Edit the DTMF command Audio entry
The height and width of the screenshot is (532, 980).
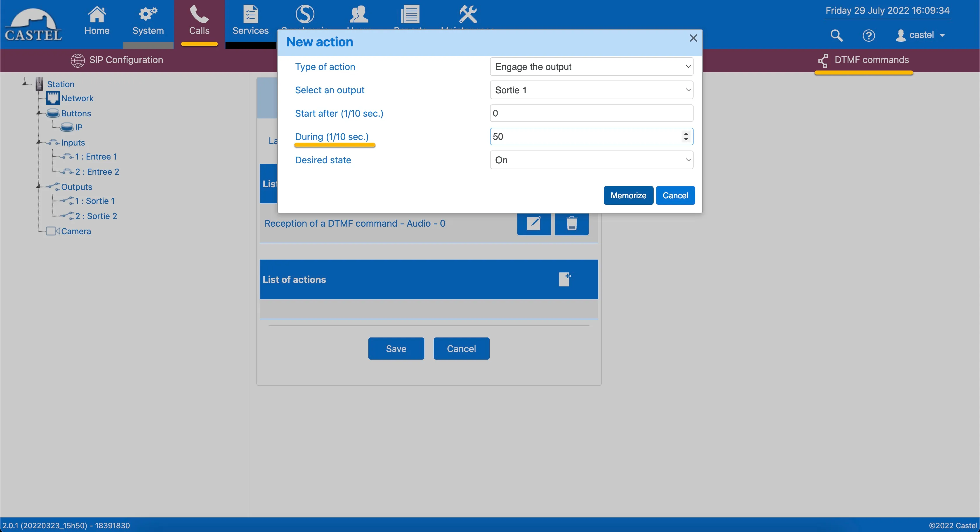[x=533, y=223]
